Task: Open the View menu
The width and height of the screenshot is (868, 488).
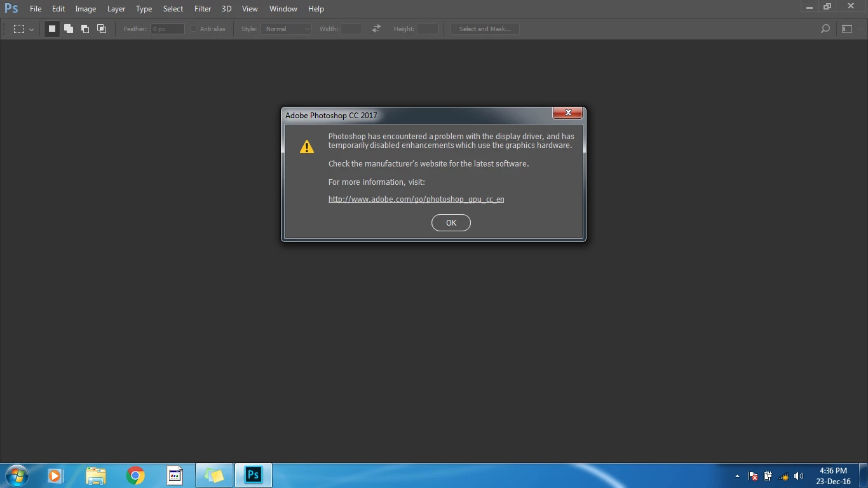Action: pyautogui.click(x=250, y=9)
